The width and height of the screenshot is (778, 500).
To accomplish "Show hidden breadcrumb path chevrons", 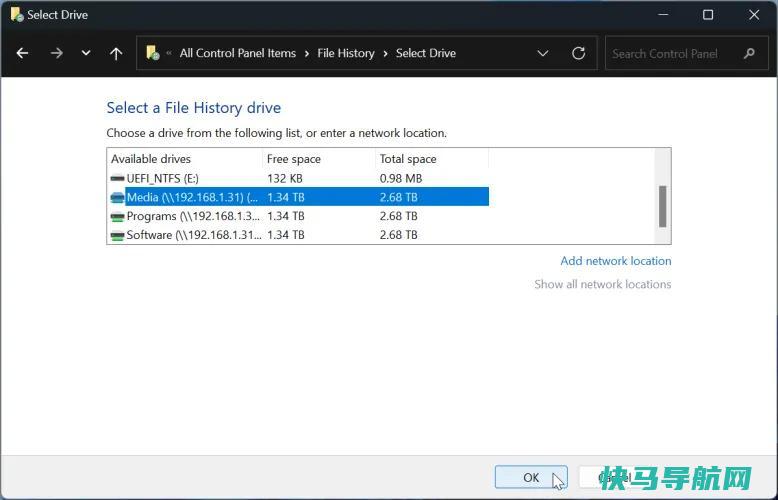I will click(x=169, y=53).
